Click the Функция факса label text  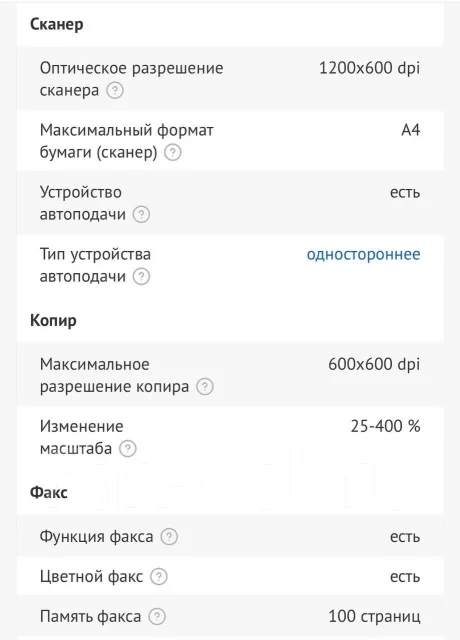96,537
